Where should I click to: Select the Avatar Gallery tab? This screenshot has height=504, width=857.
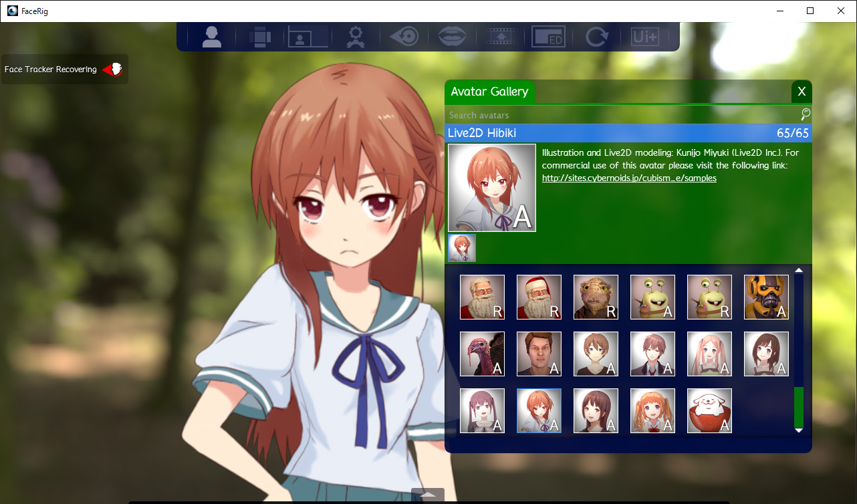[x=489, y=92]
